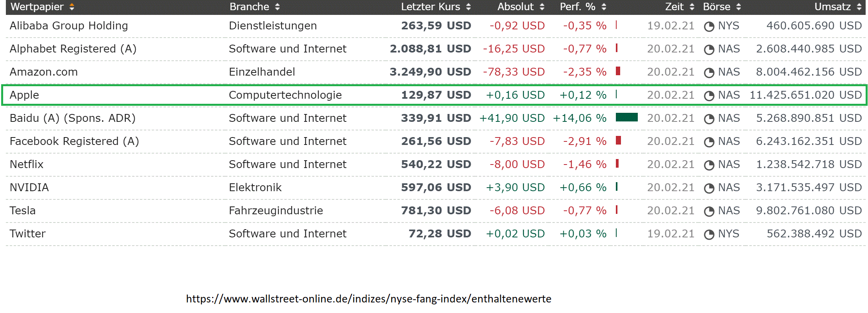868x313 pixels.
Task: Sort by Branche using its arrows
Action: point(277,7)
